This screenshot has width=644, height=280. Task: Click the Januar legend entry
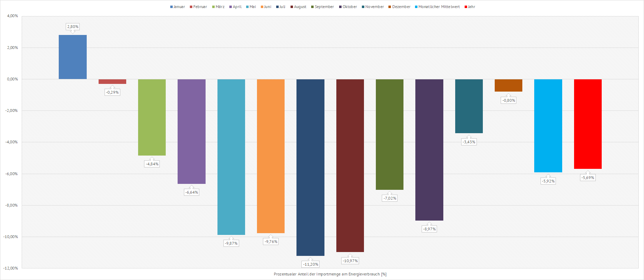click(x=178, y=7)
